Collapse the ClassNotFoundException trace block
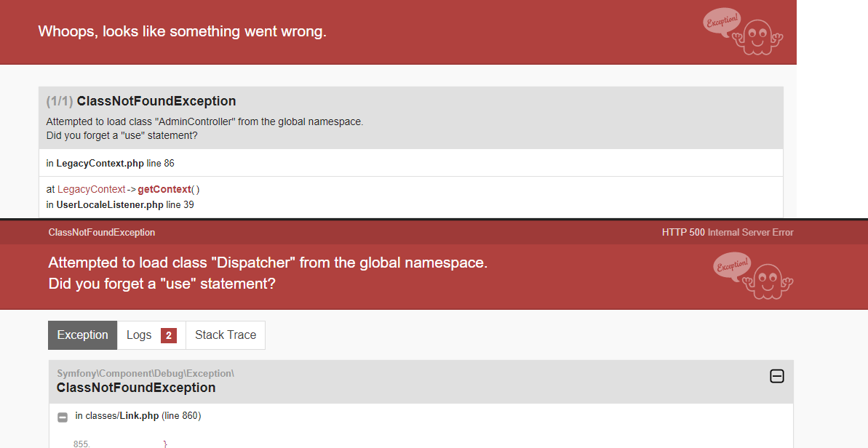The image size is (868, 448). coord(776,376)
